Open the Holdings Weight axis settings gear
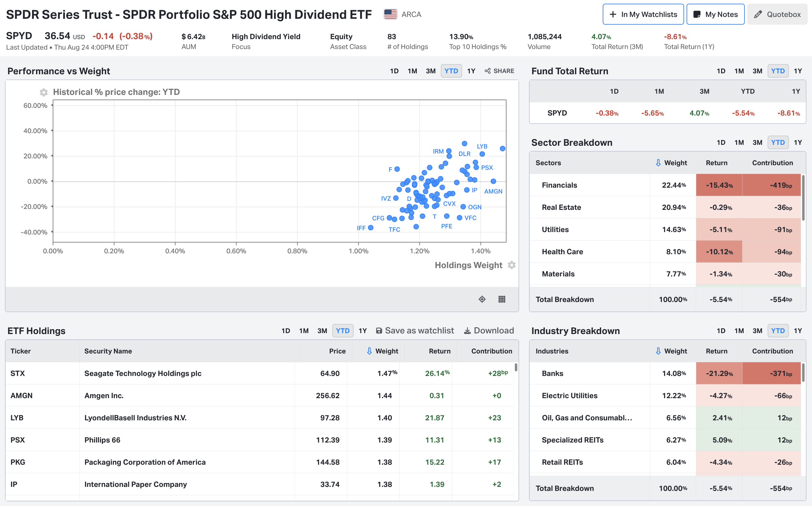 [511, 265]
